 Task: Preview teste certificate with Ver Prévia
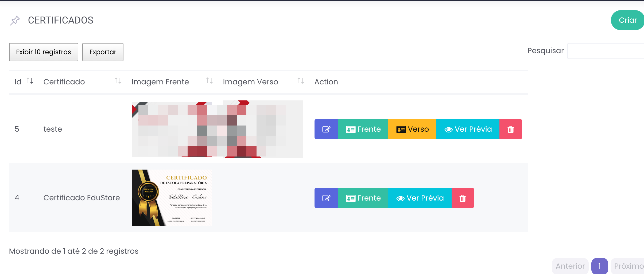[468, 129]
